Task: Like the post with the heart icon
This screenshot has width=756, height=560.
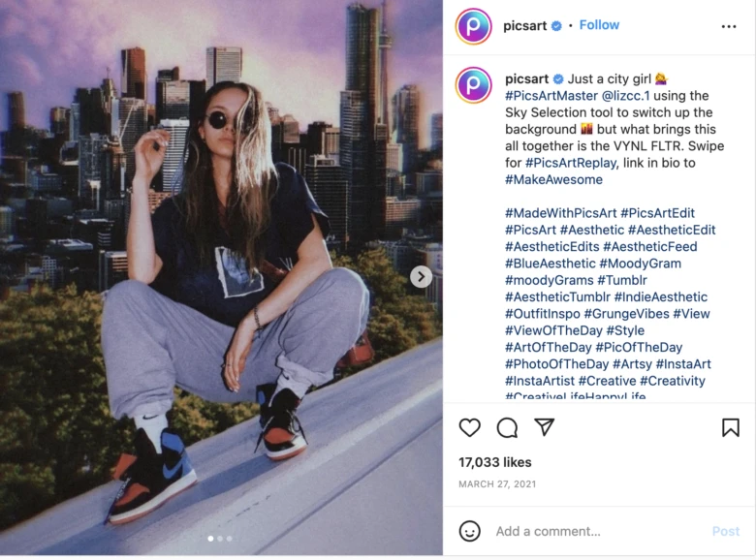Action: 470,427
